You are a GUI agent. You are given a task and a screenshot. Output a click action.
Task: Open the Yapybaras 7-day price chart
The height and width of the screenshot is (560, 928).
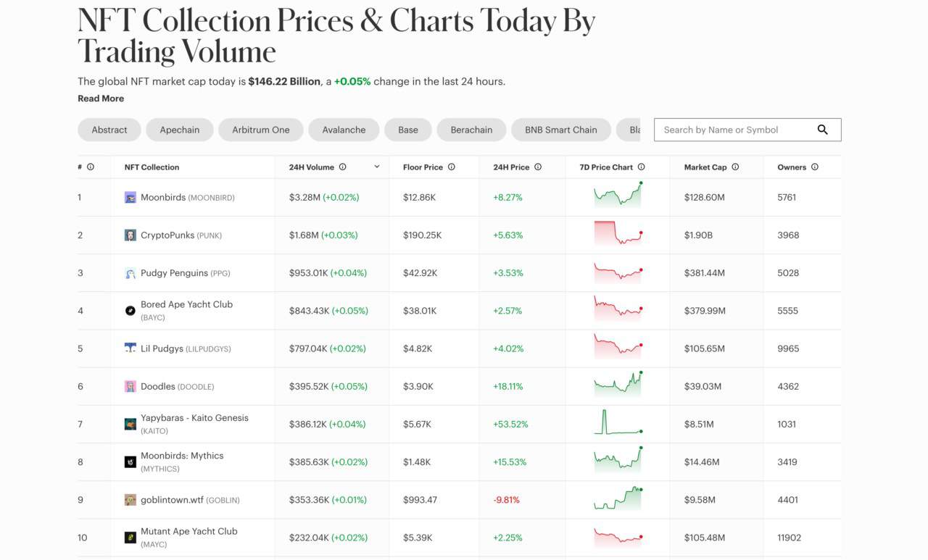click(618, 423)
